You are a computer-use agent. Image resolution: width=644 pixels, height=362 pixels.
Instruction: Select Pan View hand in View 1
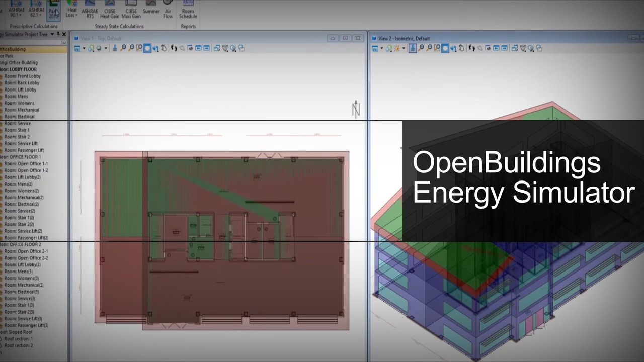pos(164,48)
